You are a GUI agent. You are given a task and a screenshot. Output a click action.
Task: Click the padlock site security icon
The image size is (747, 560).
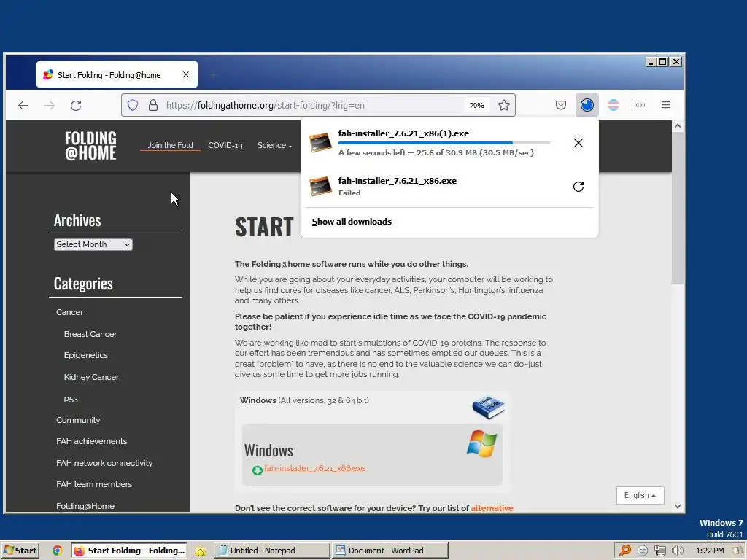tap(153, 105)
